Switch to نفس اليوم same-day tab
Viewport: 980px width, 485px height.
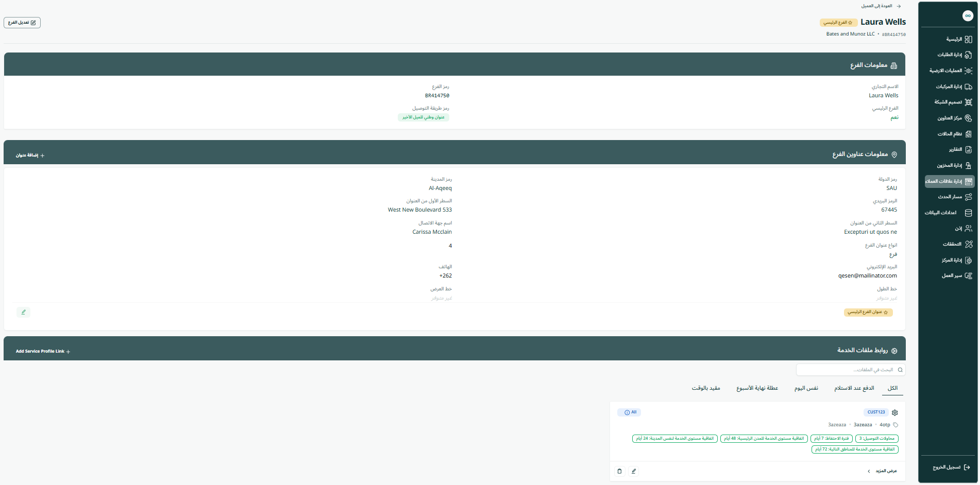click(806, 388)
